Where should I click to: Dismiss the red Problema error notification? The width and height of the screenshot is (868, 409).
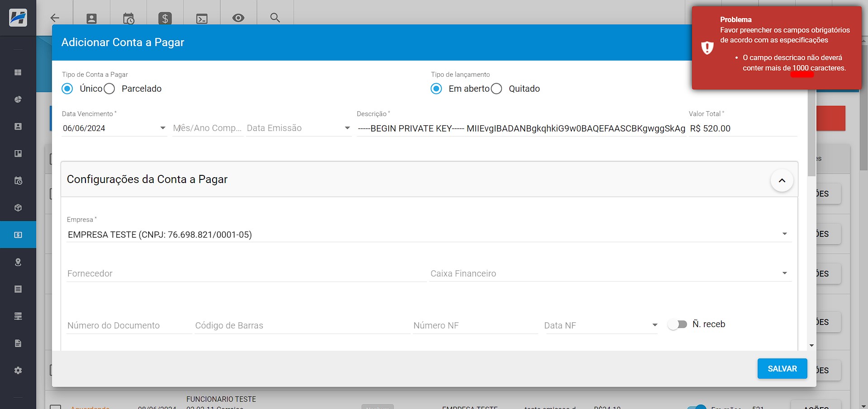(x=776, y=48)
